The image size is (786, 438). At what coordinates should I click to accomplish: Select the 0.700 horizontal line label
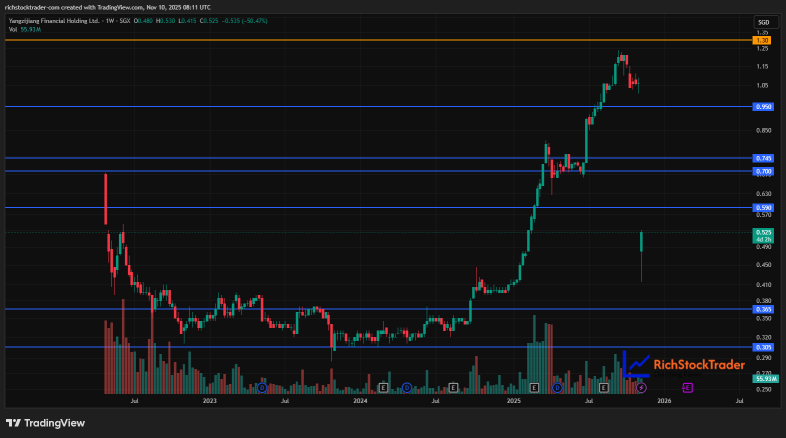tap(763, 171)
